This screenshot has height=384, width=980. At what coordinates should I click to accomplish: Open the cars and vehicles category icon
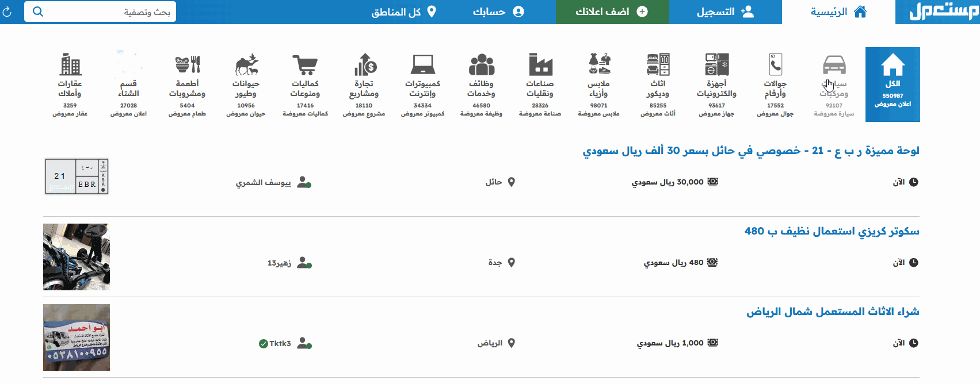point(834,66)
